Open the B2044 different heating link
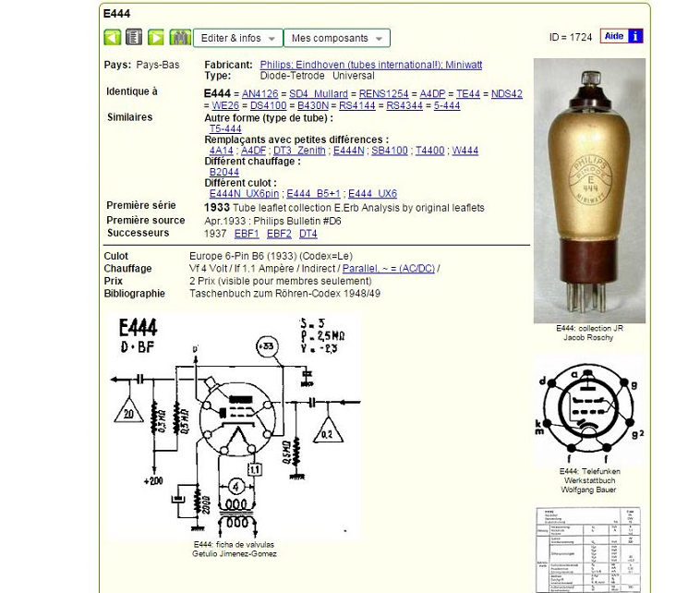Image resolution: width=700 pixels, height=593 pixels. (224, 172)
